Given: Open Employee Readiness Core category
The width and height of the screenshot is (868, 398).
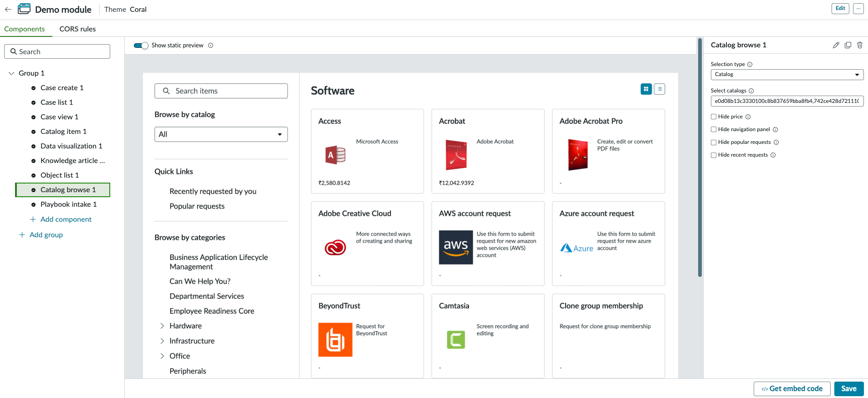Looking at the screenshot, I should pyautogui.click(x=212, y=311).
